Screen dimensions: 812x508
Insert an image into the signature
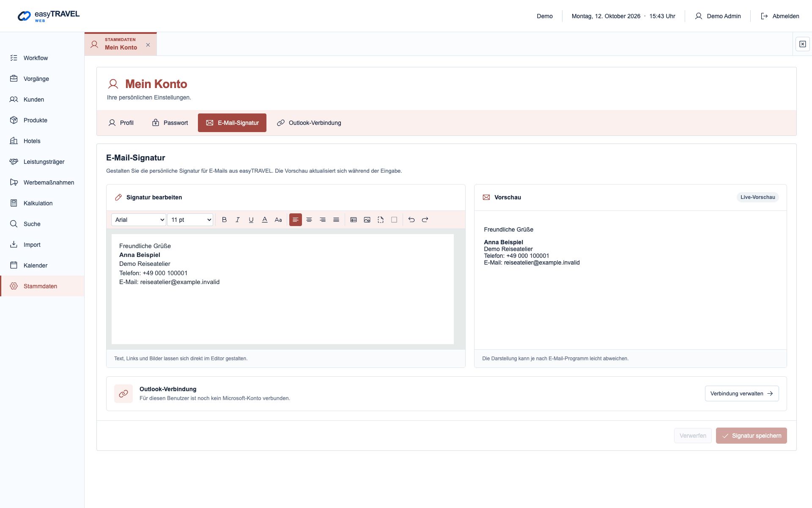(x=367, y=220)
